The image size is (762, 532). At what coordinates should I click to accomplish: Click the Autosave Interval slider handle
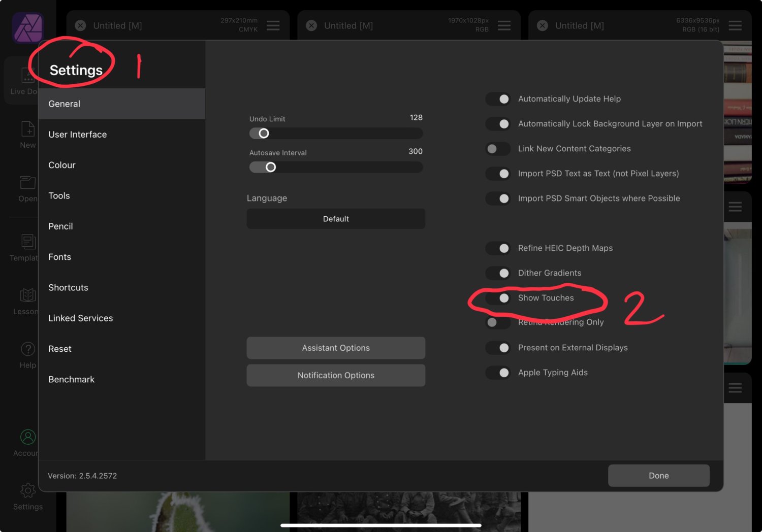point(271,167)
